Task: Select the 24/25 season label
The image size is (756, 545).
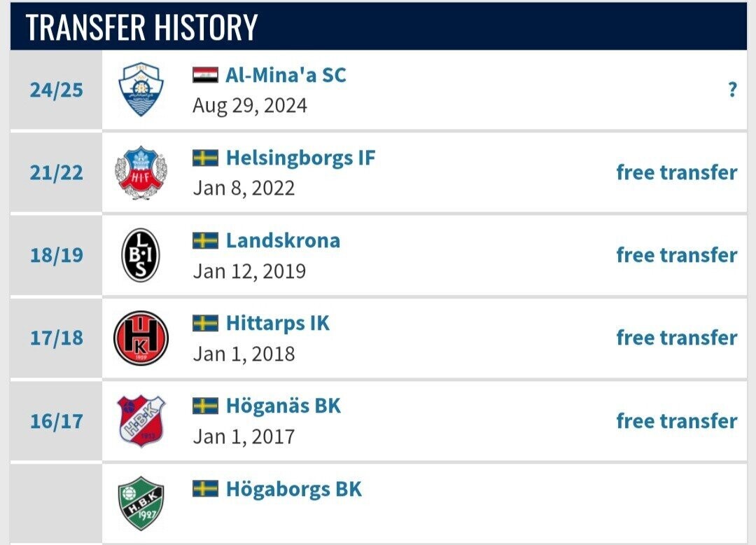Action: pos(56,90)
